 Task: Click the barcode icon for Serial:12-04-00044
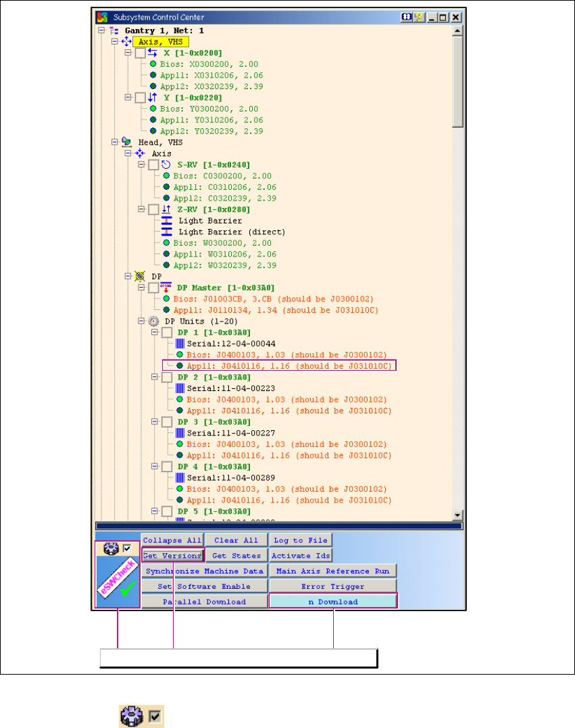tap(180, 343)
